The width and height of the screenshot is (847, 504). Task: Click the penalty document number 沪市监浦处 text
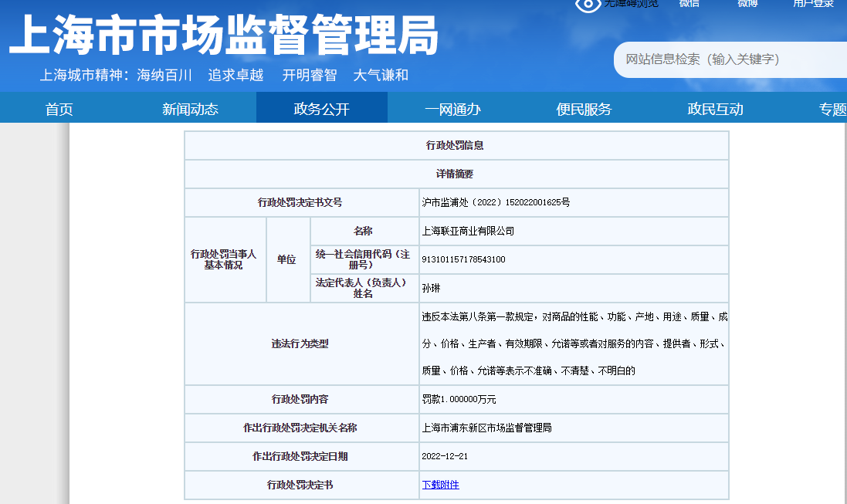[x=496, y=202]
